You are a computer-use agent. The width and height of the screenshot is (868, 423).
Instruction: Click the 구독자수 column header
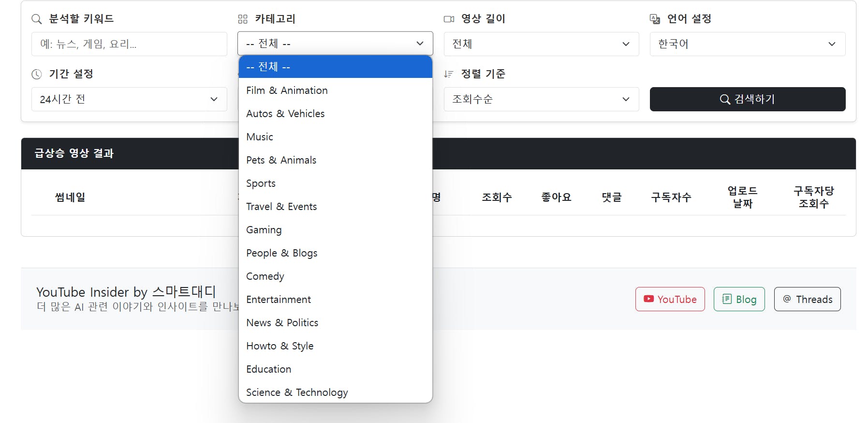pos(671,197)
